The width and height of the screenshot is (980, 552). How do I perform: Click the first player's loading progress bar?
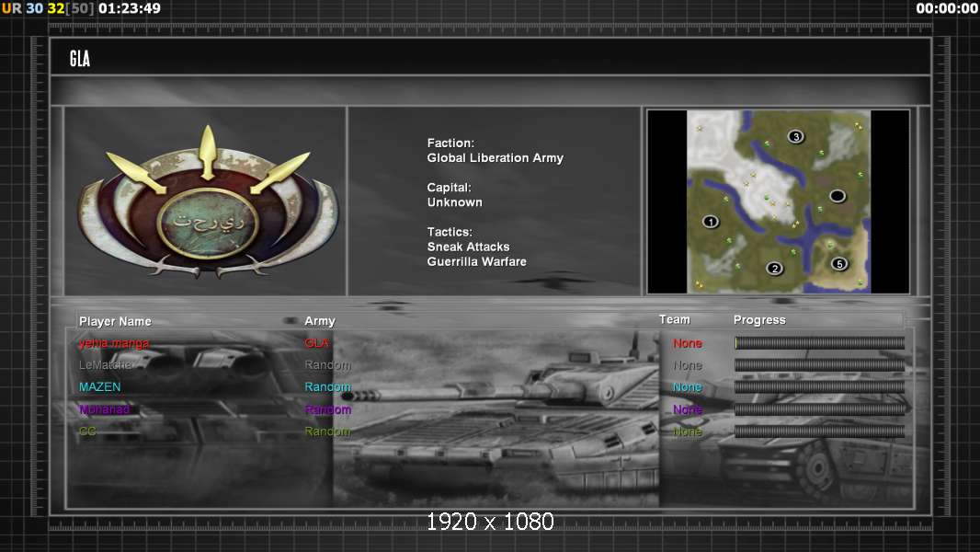(x=819, y=343)
